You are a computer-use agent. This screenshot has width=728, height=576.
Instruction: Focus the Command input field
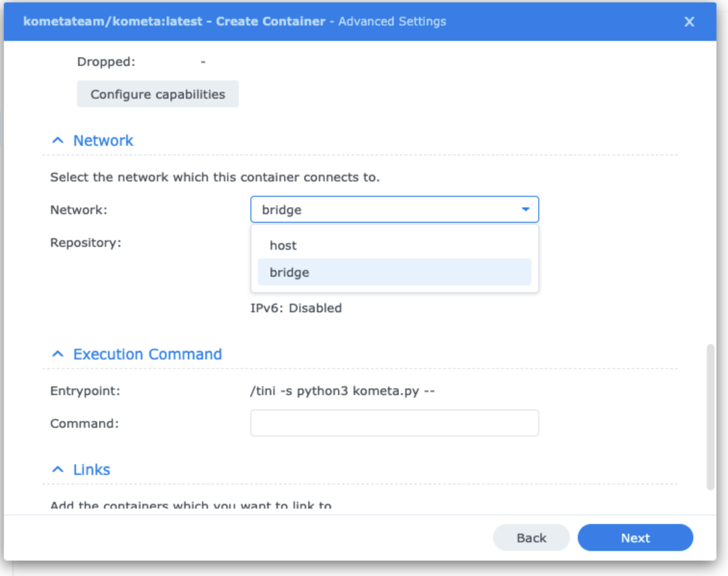pyautogui.click(x=394, y=423)
